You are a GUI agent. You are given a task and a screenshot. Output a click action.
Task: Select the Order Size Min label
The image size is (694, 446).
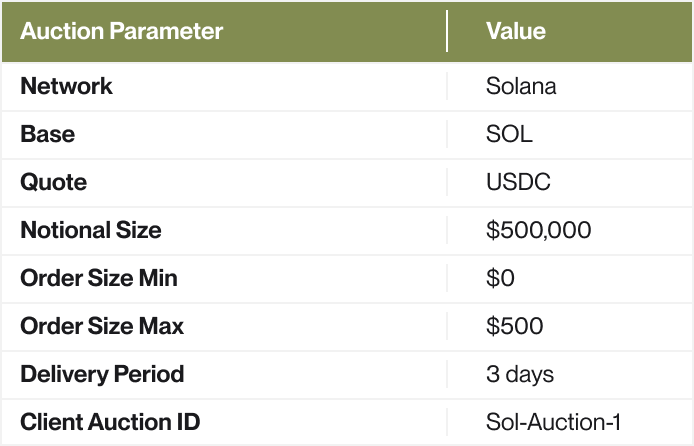pyautogui.click(x=101, y=278)
